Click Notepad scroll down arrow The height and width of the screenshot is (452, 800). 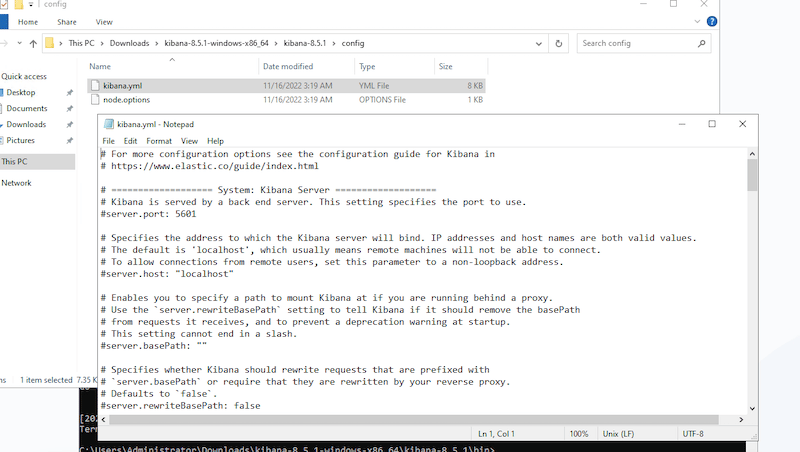pos(752,409)
